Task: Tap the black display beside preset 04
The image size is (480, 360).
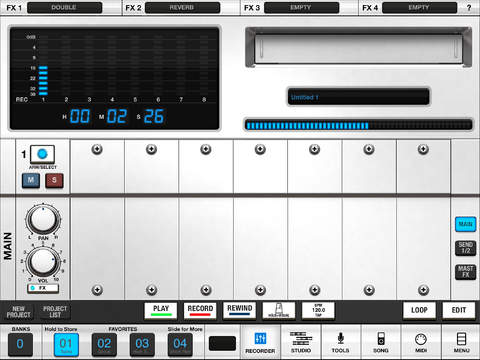Action: point(222,344)
